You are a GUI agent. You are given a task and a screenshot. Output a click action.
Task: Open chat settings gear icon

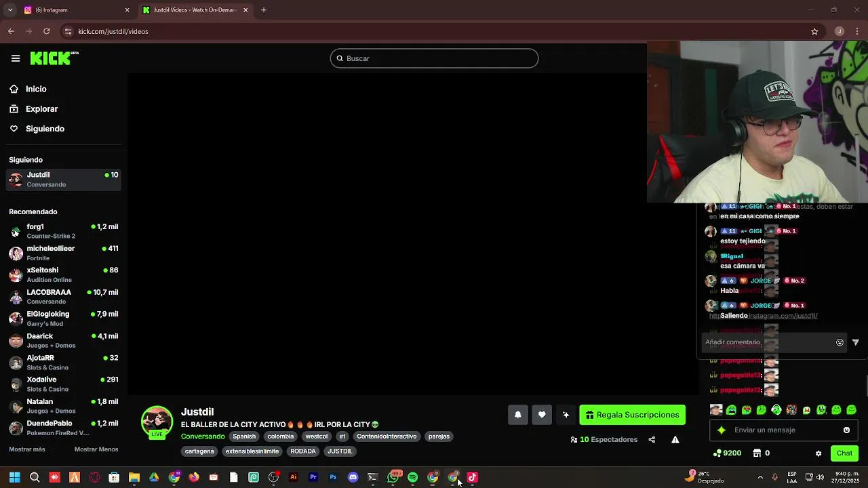[x=818, y=453]
